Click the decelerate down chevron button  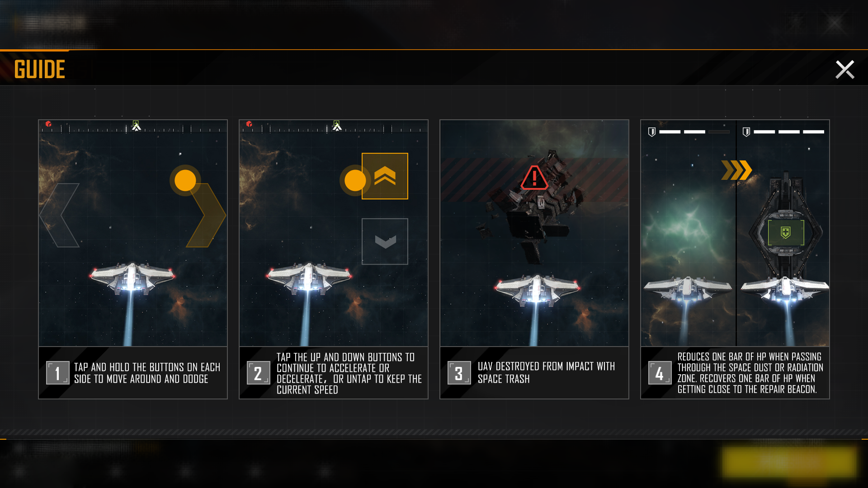pos(385,241)
